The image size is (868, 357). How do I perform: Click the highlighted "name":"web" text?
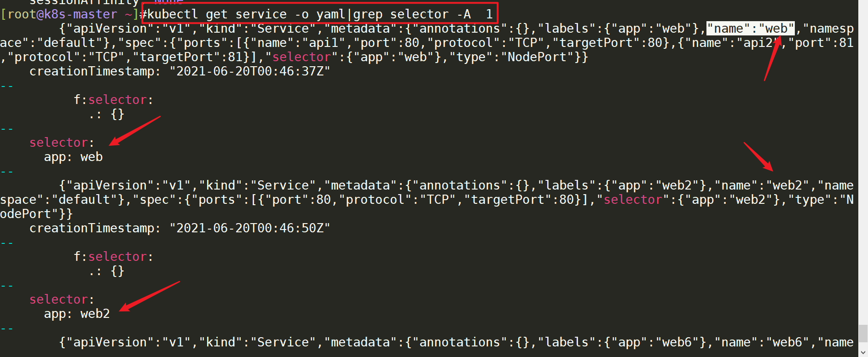pyautogui.click(x=751, y=29)
